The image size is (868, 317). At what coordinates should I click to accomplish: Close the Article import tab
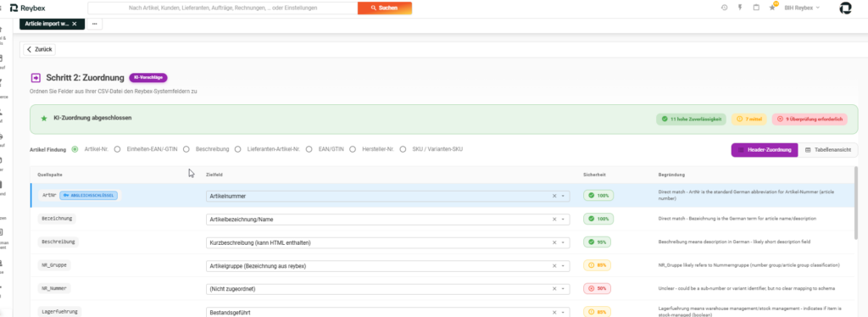pyautogui.click(x=75, y=24)
